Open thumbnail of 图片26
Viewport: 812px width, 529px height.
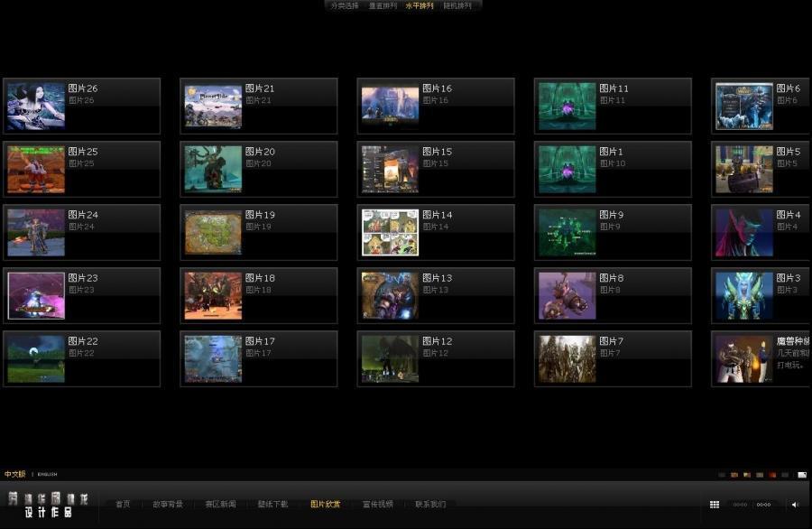pos(36,107)
